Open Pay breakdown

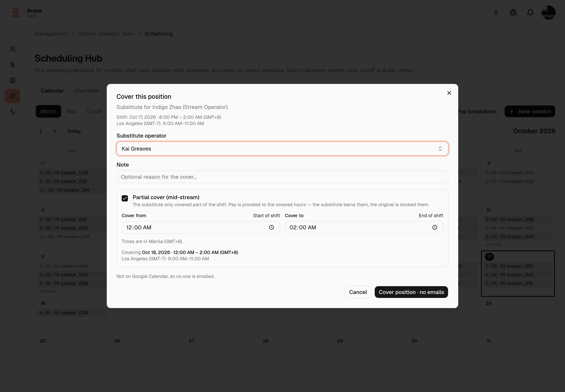point(477,112)
